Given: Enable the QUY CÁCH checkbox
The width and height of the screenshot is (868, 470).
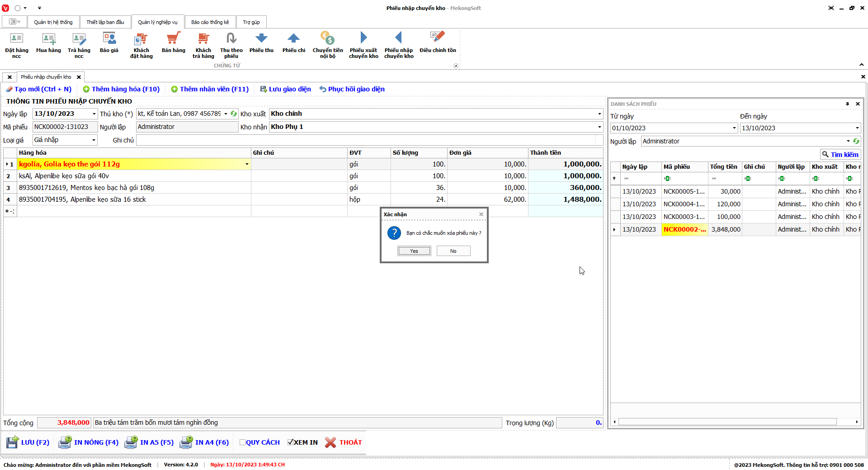Looking at the screenshot, I should pos(243,442).
